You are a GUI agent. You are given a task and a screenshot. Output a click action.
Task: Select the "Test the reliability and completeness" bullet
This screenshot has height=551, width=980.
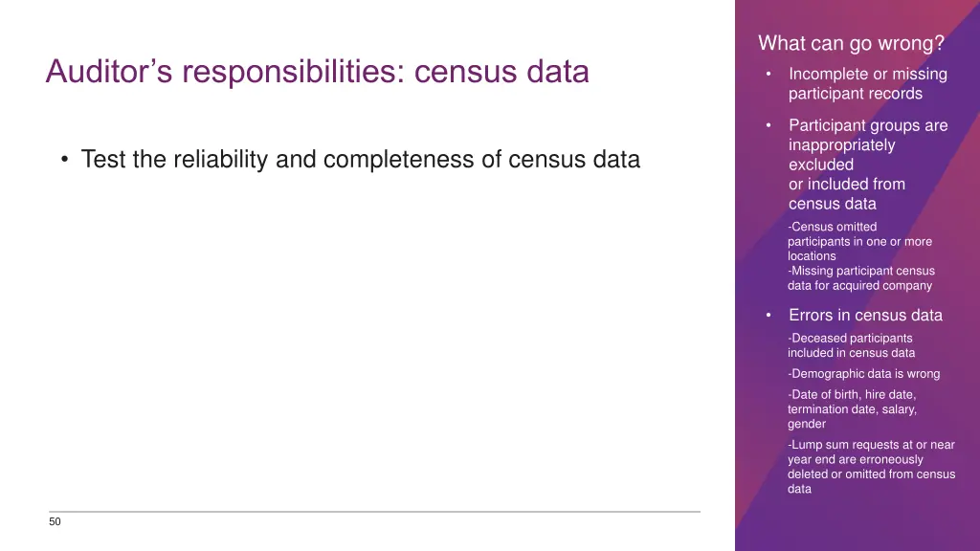click(x=360, y=160)
